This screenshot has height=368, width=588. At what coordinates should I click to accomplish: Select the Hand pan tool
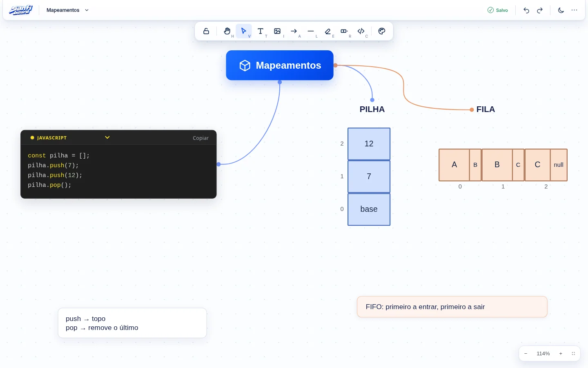227,31
